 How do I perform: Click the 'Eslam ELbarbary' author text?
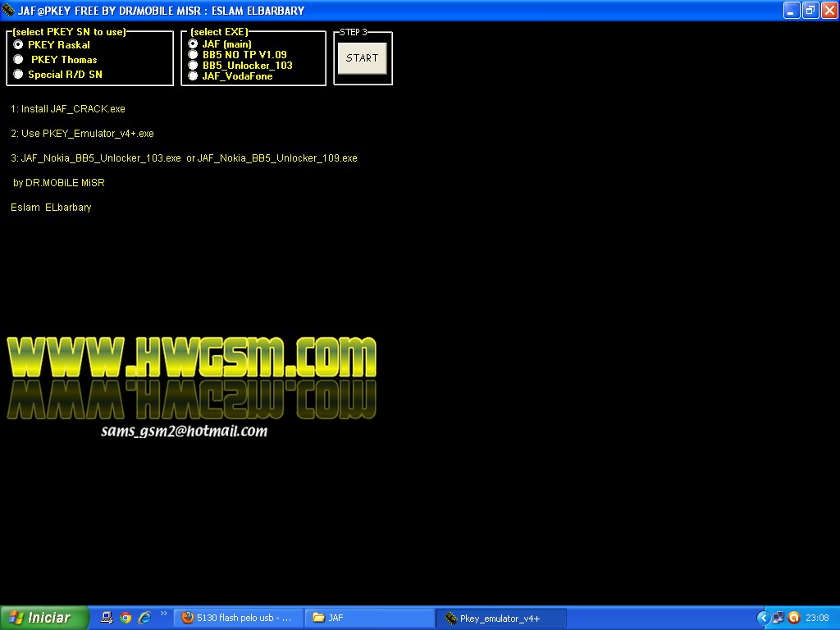click(x=51, y=208)
